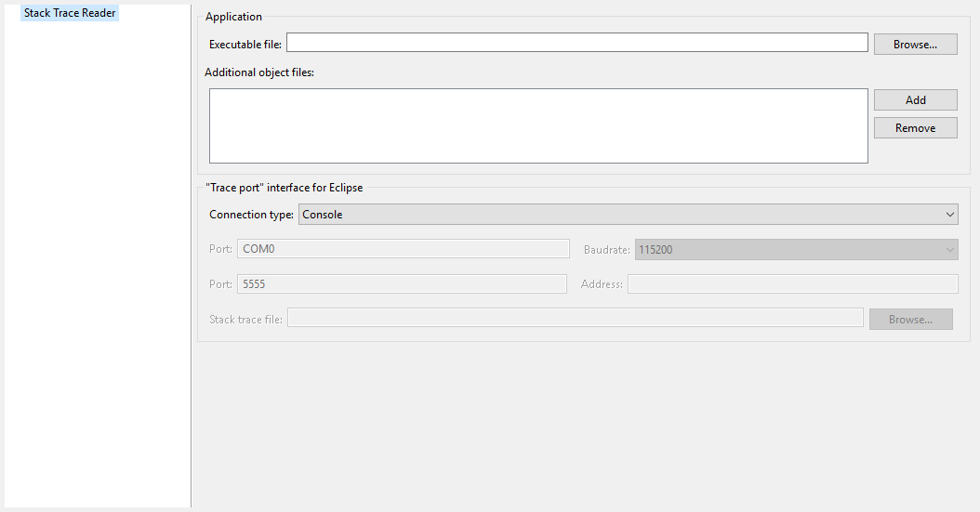Focus the Address text field
Screen dimensions: 980x512
click(x=792, y=283)
